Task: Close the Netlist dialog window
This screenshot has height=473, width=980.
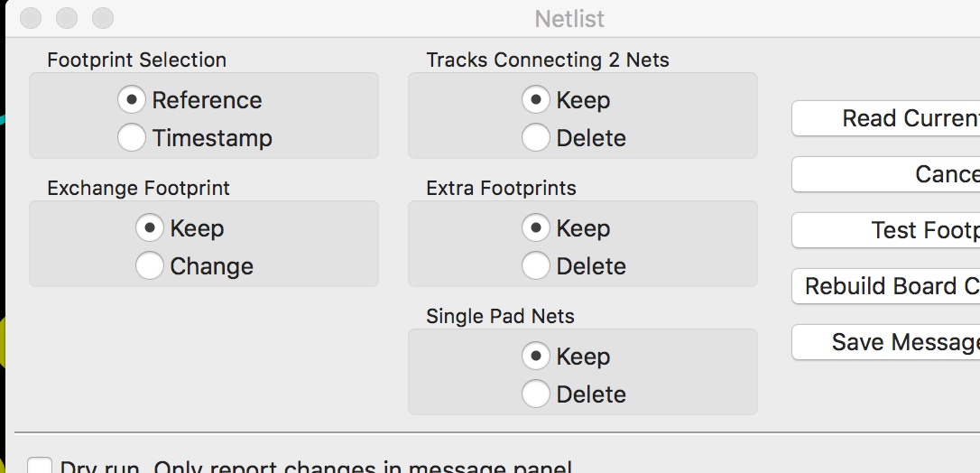Action: 30,18
